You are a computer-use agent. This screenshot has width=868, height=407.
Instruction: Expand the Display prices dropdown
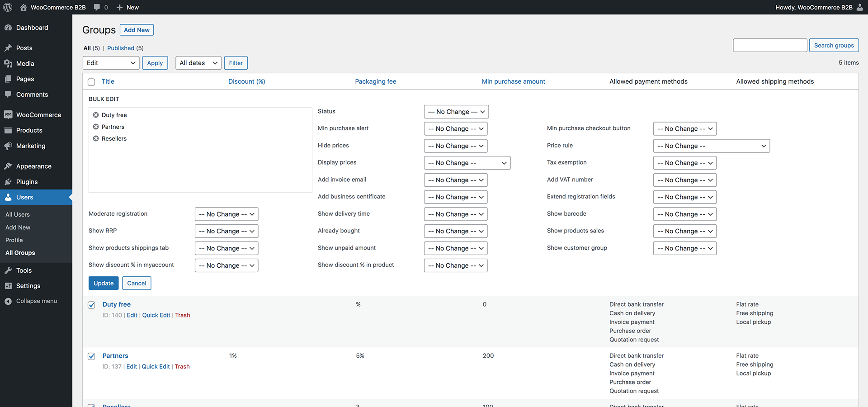(467, 163)
